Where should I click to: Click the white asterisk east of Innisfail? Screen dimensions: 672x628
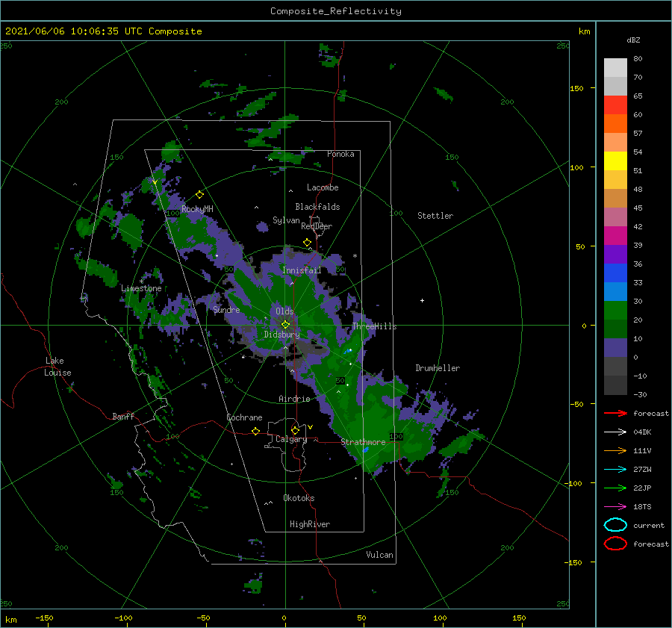(355, 256)
